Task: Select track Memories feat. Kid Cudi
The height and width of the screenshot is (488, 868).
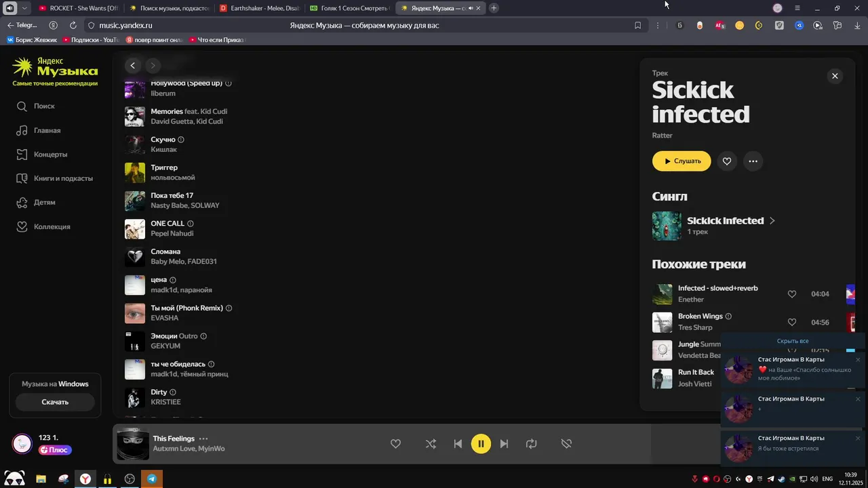Action: 189,111
